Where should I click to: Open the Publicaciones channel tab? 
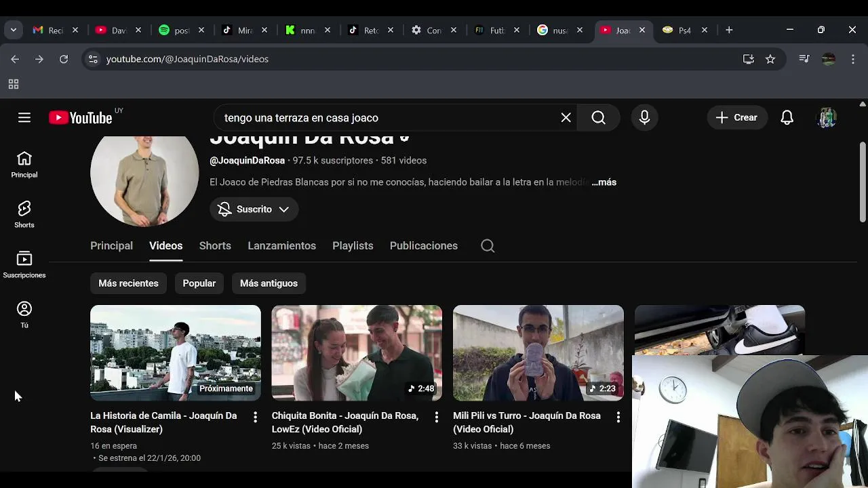click(424, 246)
